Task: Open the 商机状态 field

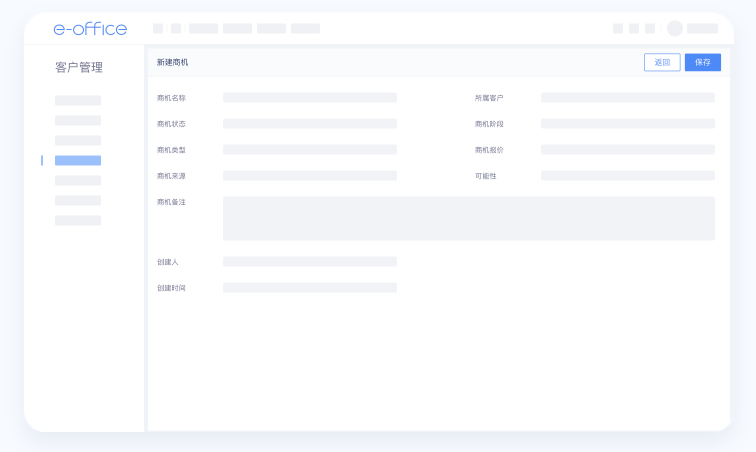Action: (x=309, y=124)
